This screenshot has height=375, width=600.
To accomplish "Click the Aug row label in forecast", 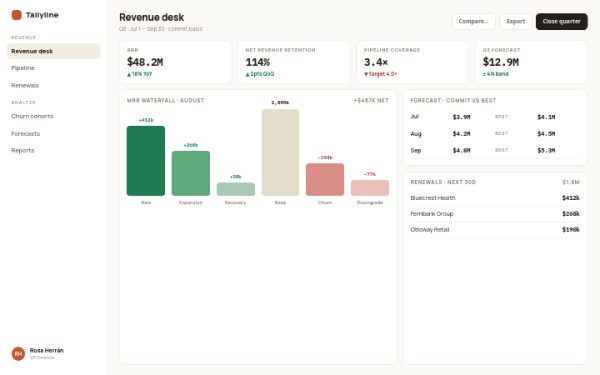I will point(416,134).
